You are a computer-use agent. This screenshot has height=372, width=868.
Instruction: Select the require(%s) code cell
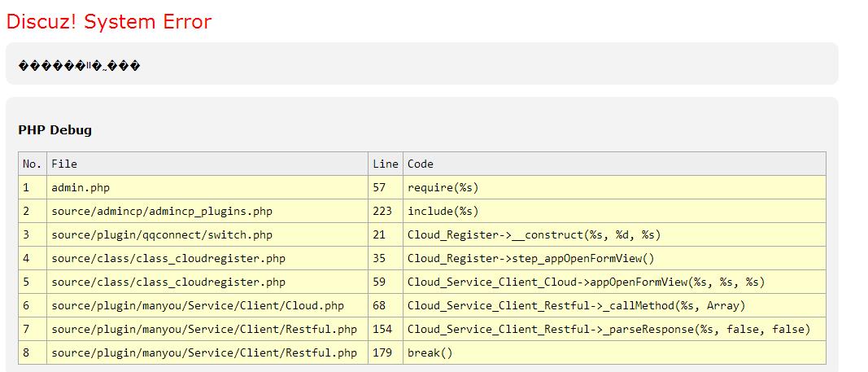coord(443,187)
